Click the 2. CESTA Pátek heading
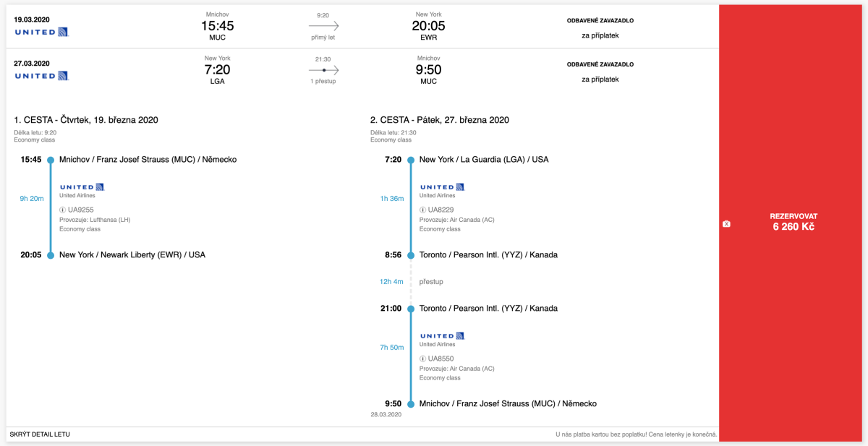The image size is (868, 446). tap(440, 120)
